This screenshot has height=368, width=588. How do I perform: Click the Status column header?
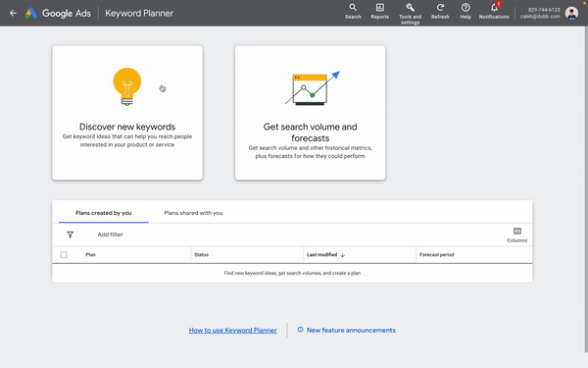(x=201, y=254)
